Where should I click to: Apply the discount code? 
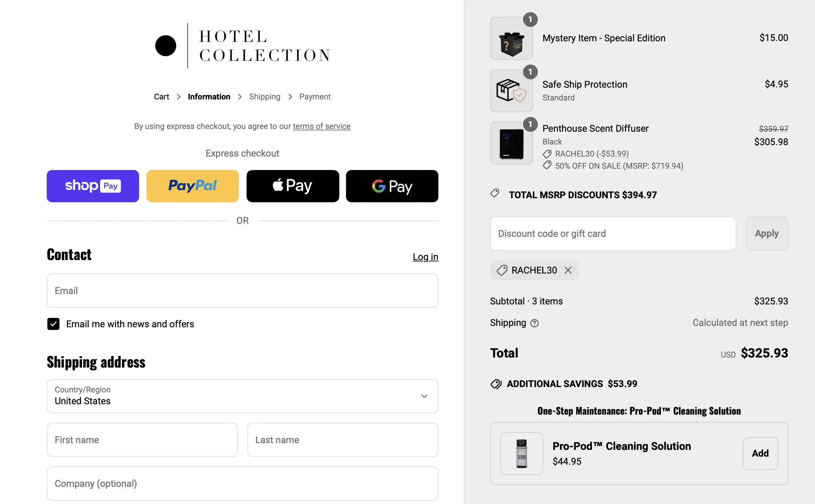click(x=767, y=234)
